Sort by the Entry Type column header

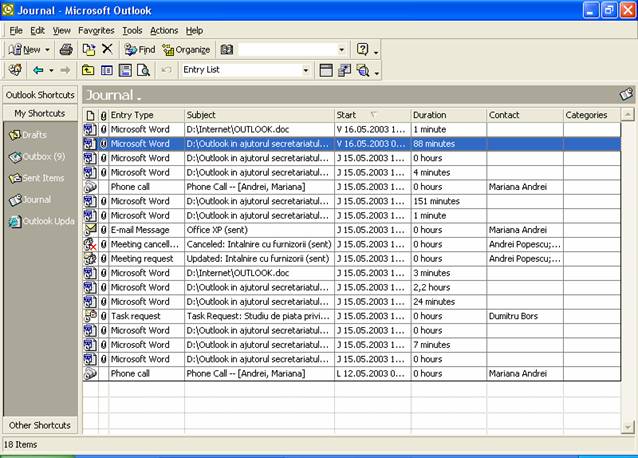coord(146,115)
